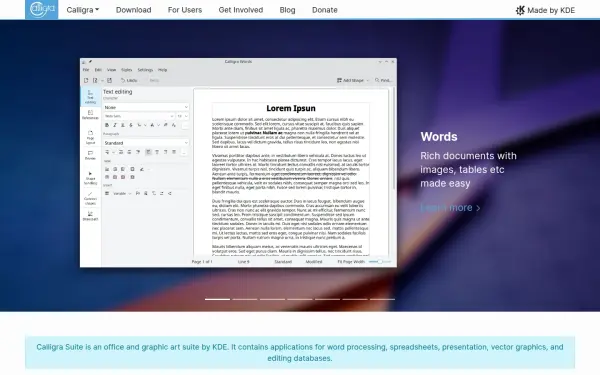600x375 pixels.
Task: Click the share-like icon in the Insert row
Action: pyautogui.click(x=170, y=193)
